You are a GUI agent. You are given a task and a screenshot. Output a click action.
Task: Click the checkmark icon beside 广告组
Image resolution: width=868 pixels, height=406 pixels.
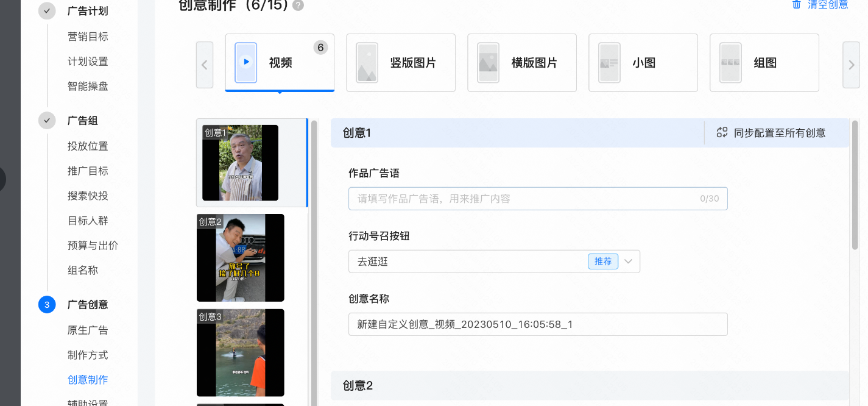pos(47,120)
